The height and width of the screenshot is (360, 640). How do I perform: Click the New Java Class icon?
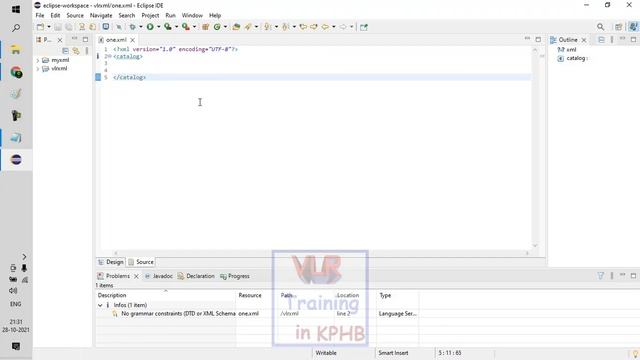click(217, 27)
